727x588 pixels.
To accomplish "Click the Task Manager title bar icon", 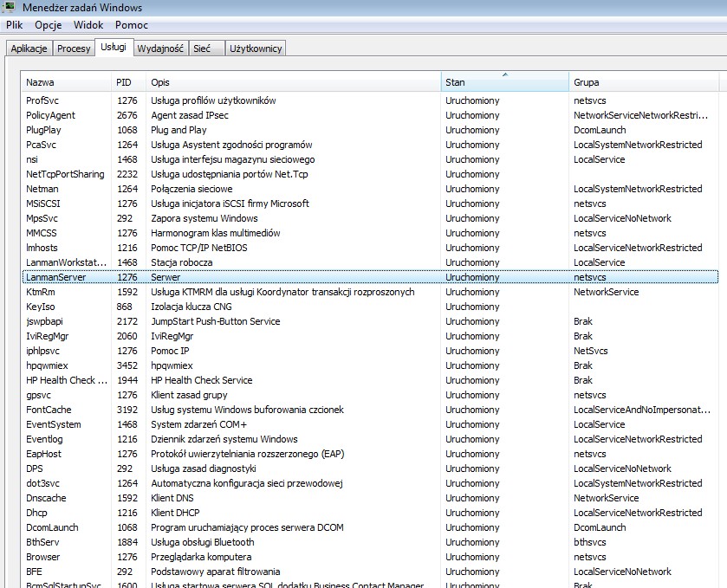I will pos(10,7).
